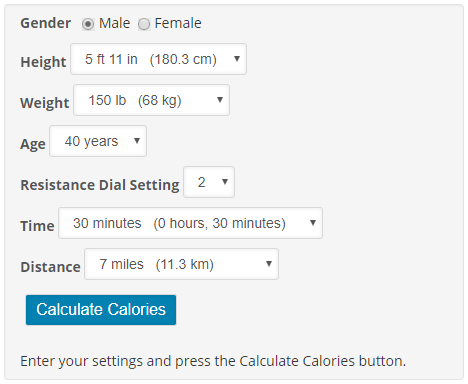The image size is (468, 384).
Task: Click the arrow on the Distance selector
Action: click(269, 264)
